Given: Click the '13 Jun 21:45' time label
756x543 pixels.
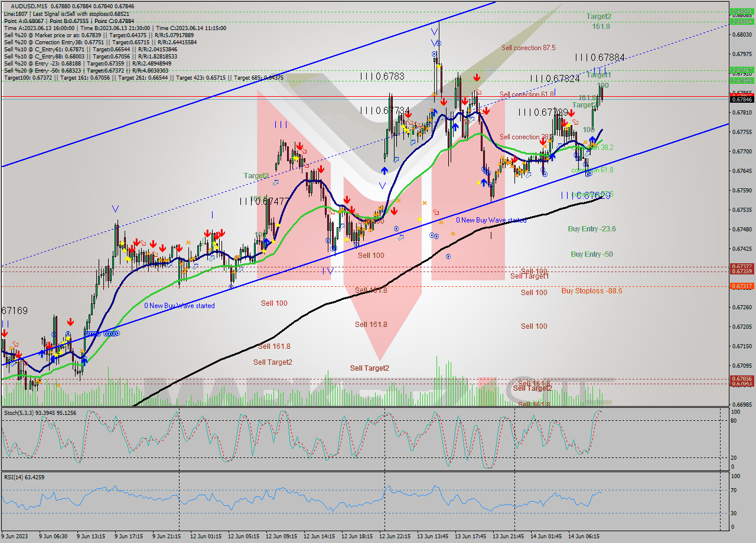Looking at the screenshot, I should [x=508, y=537].
